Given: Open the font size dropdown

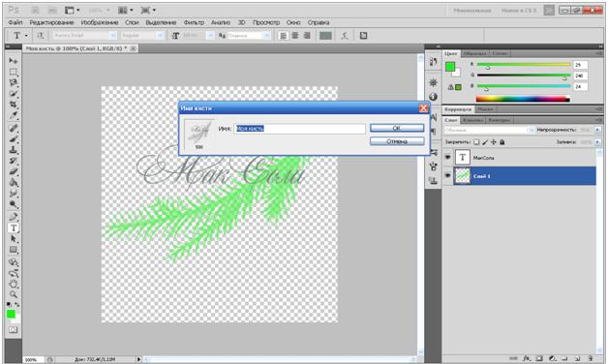Looking at the screenshot, I should [210, 36].
